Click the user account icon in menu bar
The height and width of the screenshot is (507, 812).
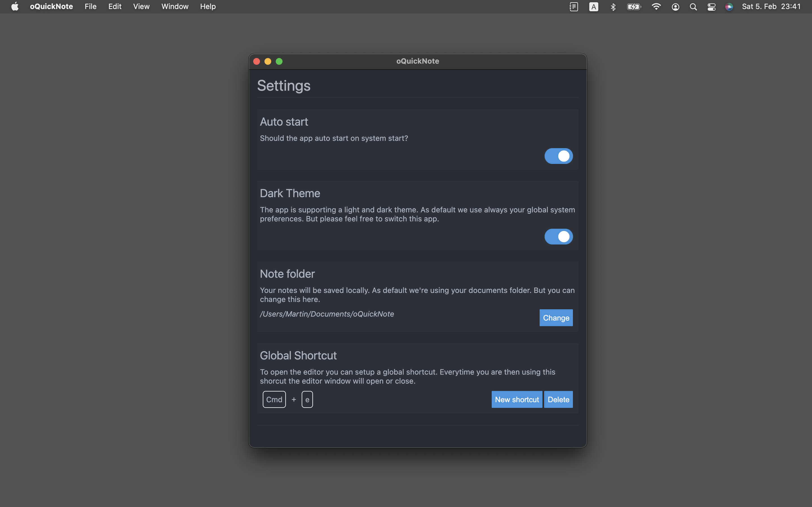tap(676, 7)
